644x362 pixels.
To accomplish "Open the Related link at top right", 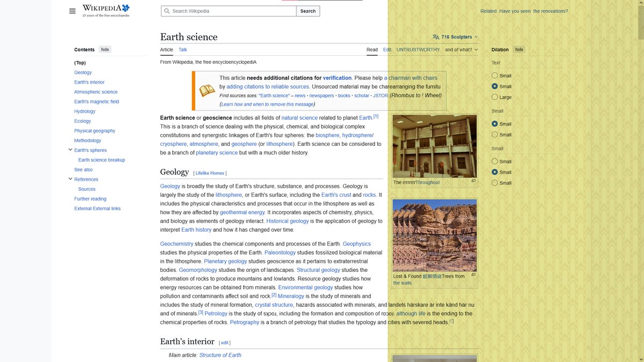I will point(488,11).
